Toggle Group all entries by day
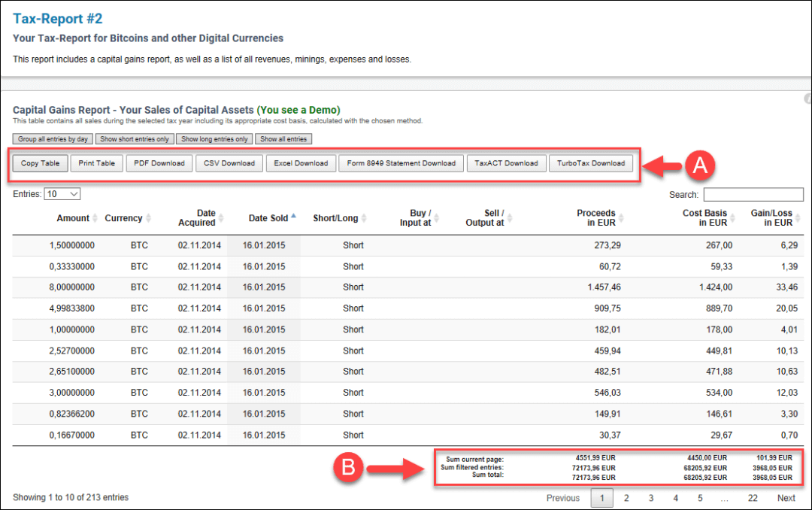 click(x=53, y=139)
